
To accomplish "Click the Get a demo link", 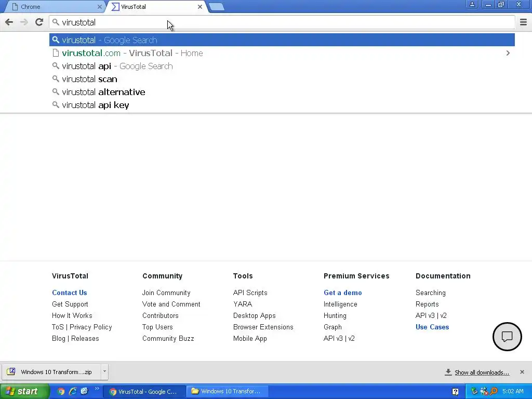I will [342, 293].
